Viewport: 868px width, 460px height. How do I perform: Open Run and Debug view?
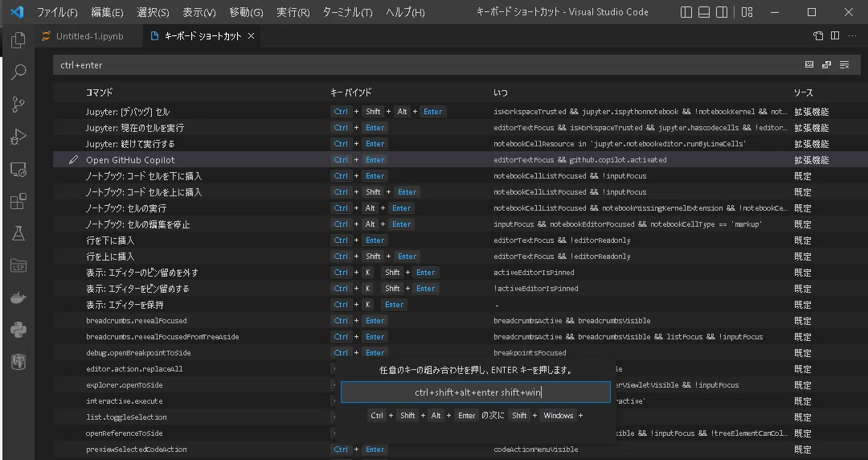(x=18, y=137)
